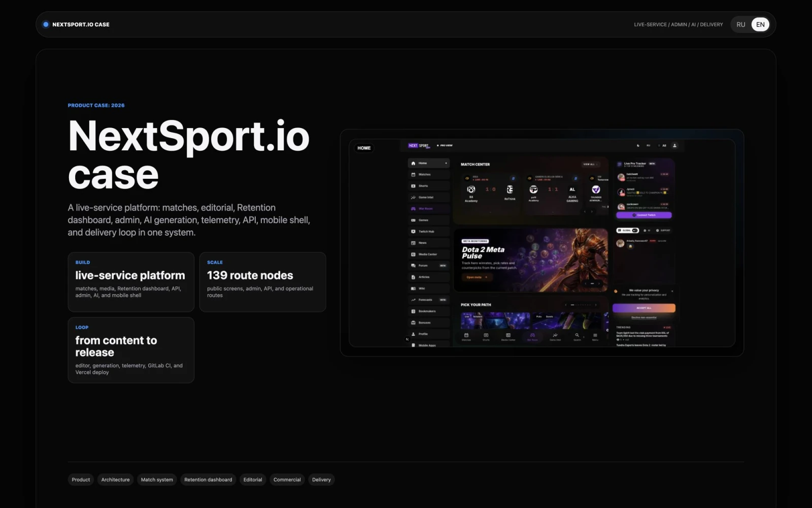Select the Support chat tab
Viewport: 812px width, 508px height.
pos(663,230)
